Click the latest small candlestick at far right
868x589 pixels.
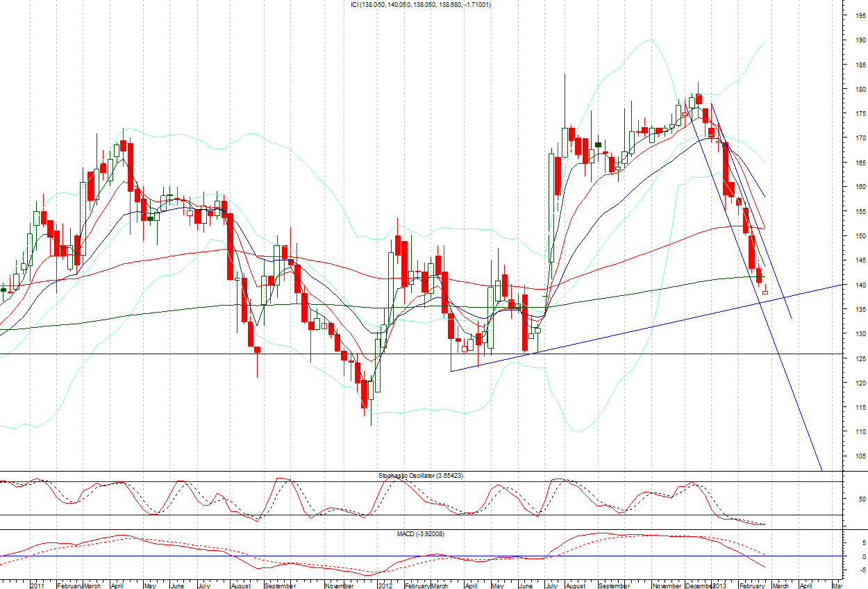coord(765,292)
